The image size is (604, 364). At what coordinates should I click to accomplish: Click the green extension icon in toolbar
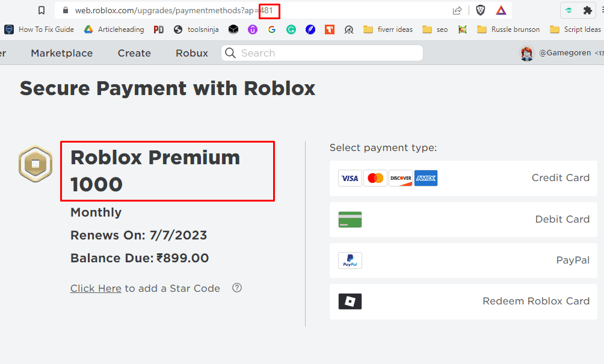tap(569, 10)
